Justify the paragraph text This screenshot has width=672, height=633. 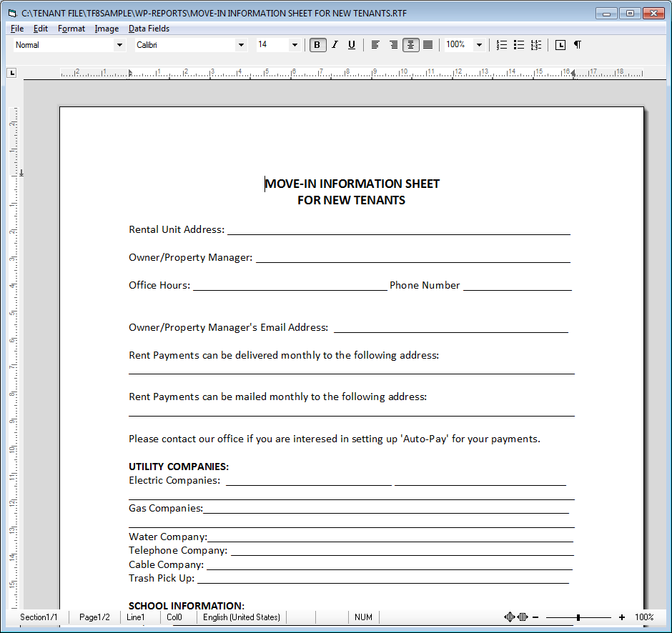pyautogui.click(x=428, y=45)
